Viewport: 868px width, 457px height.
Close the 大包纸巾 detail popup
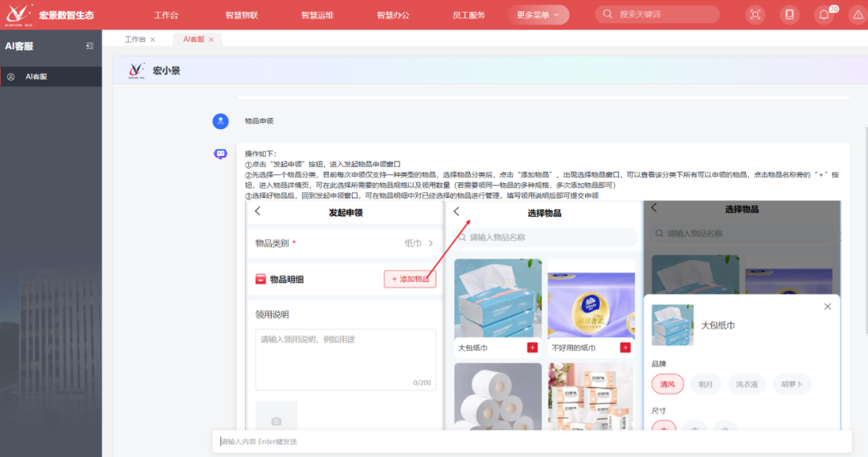coord(828,307)
